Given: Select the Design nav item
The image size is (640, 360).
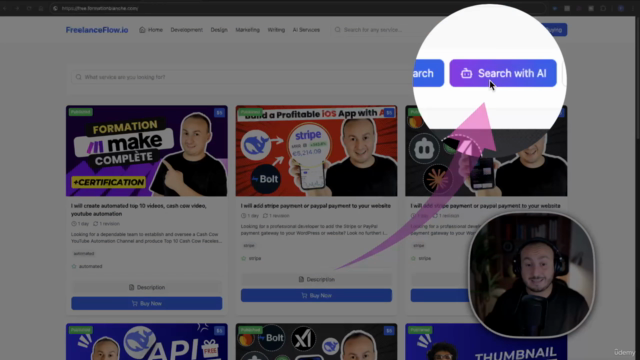Looking at the screenshot, I should [x=219, y=30].
